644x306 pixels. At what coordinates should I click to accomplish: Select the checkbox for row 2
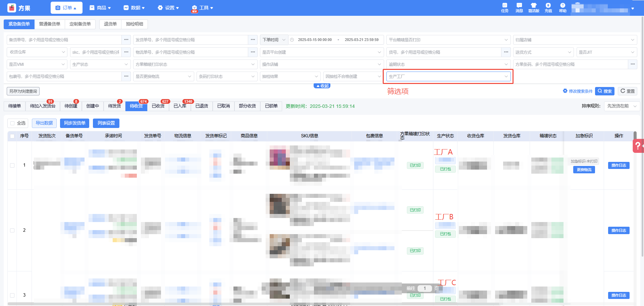click(12, 230)
